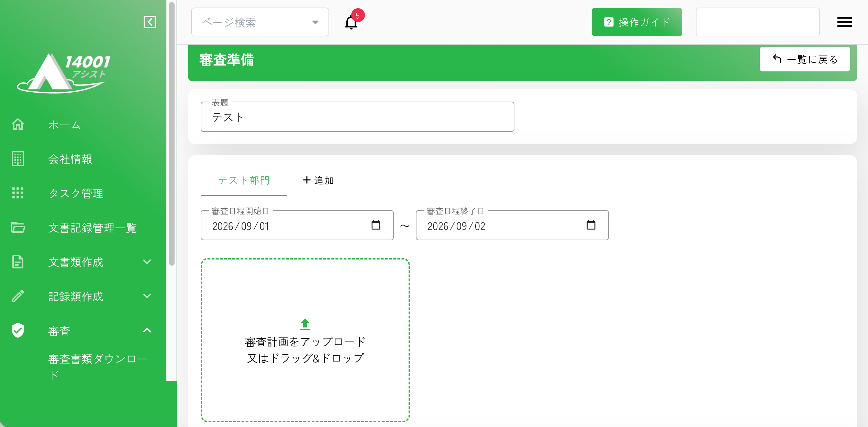This screenshot has height=427, width=868.
Task: Click the home icon in sidebar
Action: click(18, 124)
